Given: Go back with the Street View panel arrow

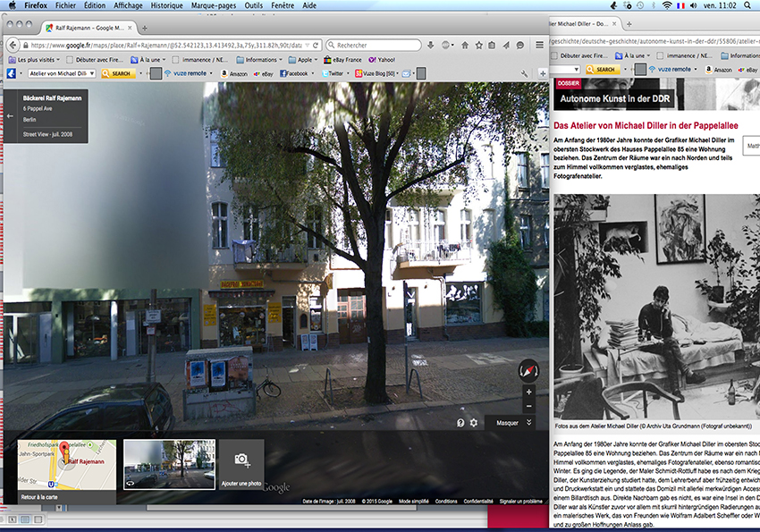Looking at the screenshot, I should pyautogui.click(x=10, y=116).
